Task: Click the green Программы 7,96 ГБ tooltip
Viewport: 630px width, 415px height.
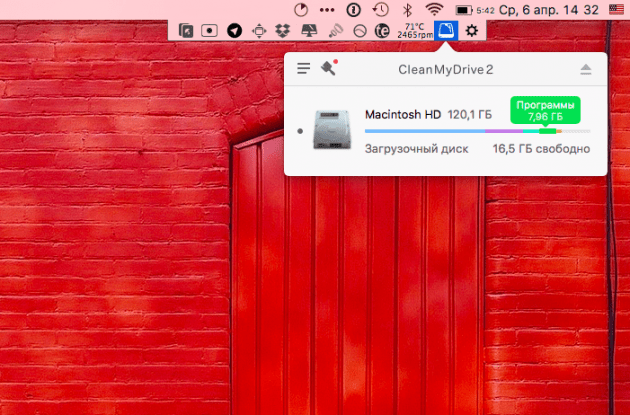Action: point(545,111)
